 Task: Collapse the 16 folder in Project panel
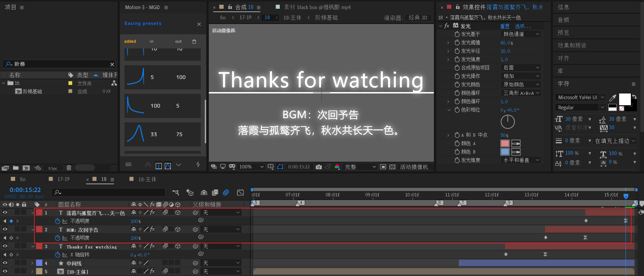click(x=4, y=83)
